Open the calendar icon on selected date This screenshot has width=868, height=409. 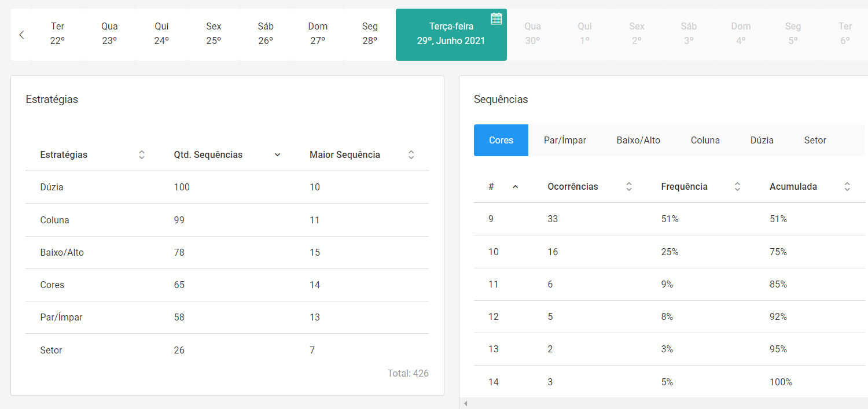pos(496,19)
